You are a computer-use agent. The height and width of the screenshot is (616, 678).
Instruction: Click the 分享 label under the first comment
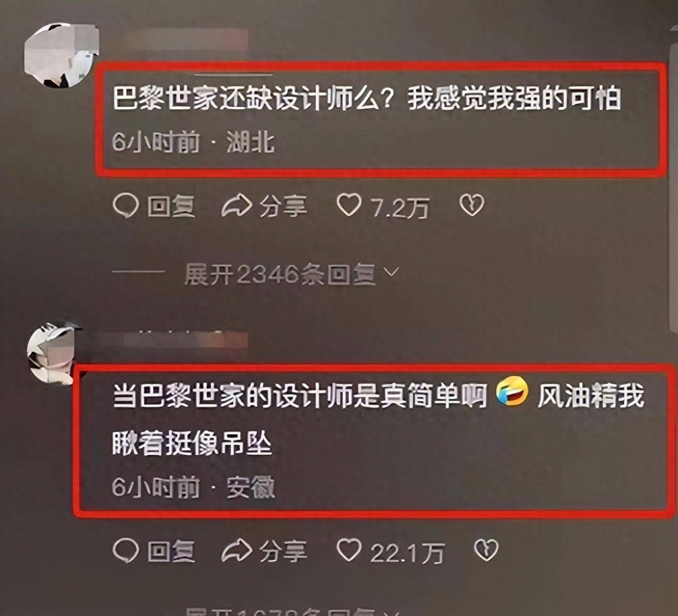point(283,207)
